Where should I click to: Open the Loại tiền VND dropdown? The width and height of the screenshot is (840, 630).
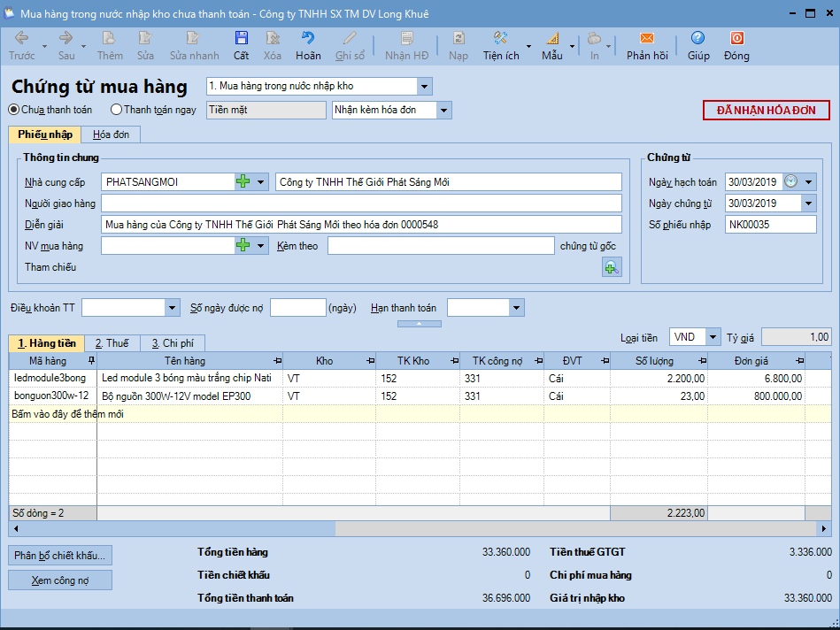(713, 337)
